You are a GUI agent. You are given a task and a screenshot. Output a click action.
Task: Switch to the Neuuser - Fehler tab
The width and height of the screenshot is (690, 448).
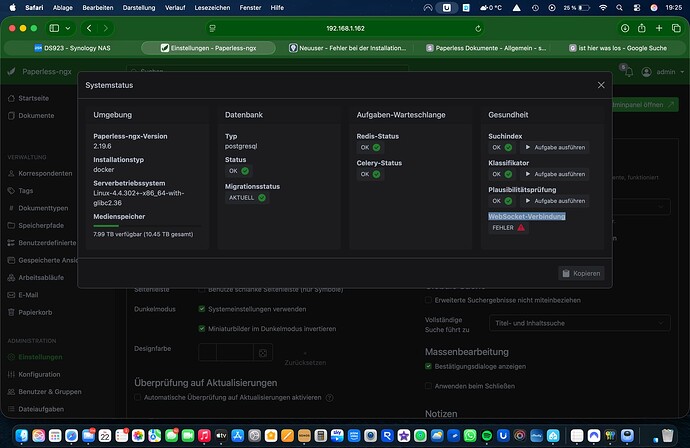point(347,48)
